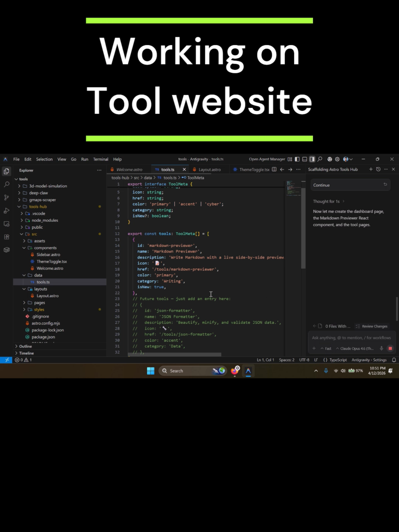Click the microphone icon in the chat input
The width and height of the screenshot is (399, 532).
pos(381,348)
